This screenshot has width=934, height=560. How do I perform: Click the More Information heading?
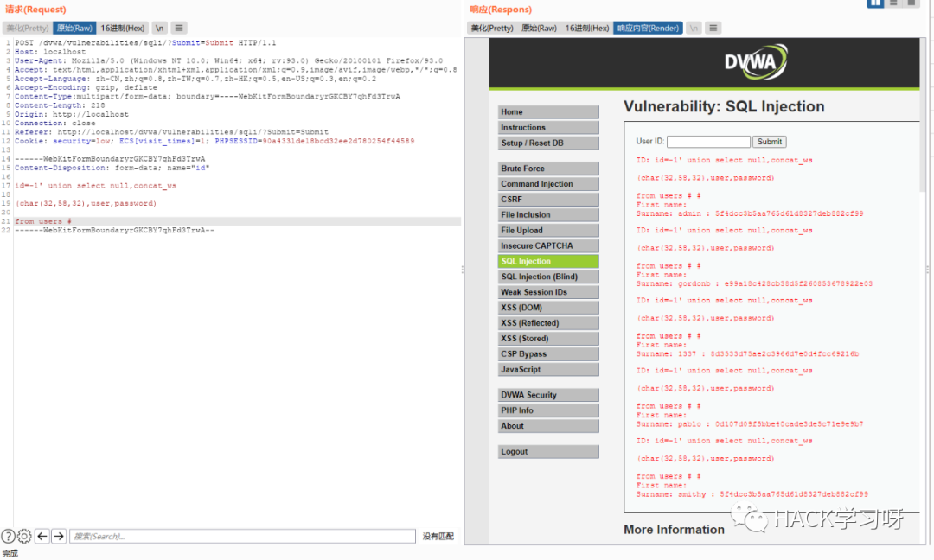(x=675, y=530)
